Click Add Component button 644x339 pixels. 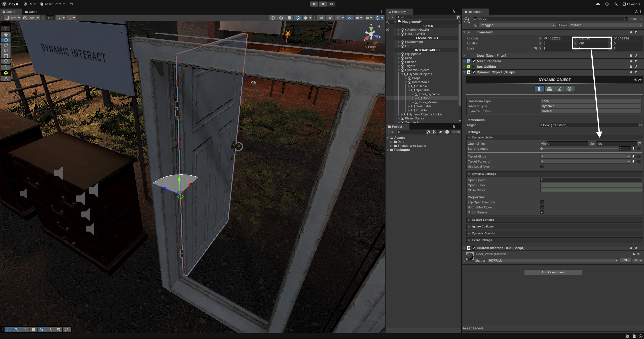point(553,272)
